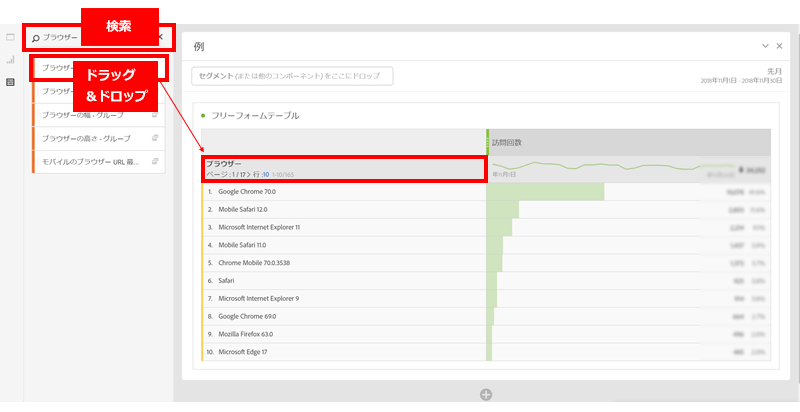Select row 6 Safari

[x=344, y=280]
